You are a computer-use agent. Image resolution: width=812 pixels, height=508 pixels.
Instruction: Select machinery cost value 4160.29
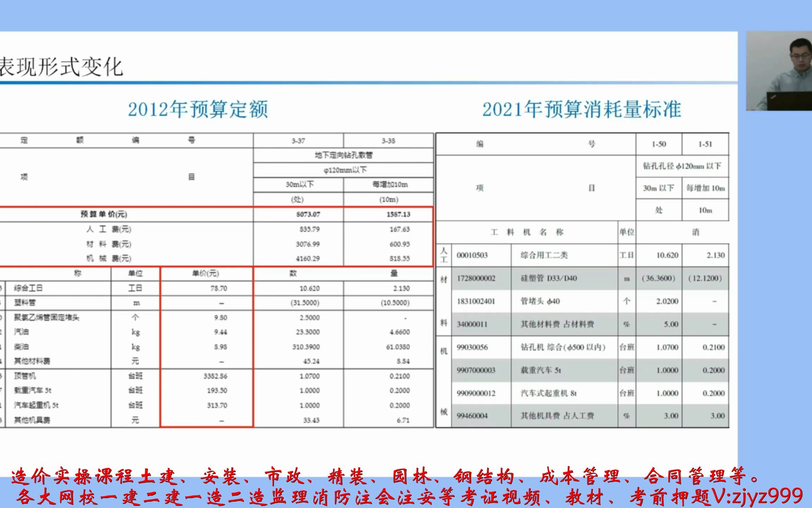pos(308,259)
